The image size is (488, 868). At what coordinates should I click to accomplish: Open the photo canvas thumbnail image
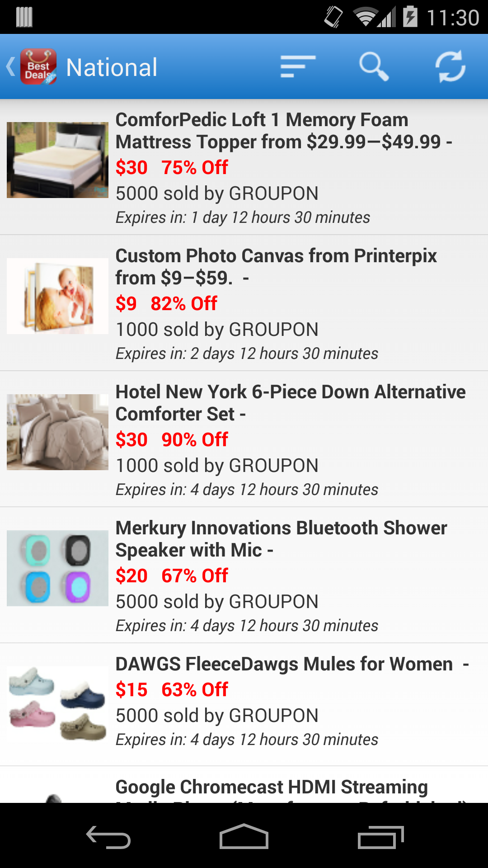click(57, 296)
